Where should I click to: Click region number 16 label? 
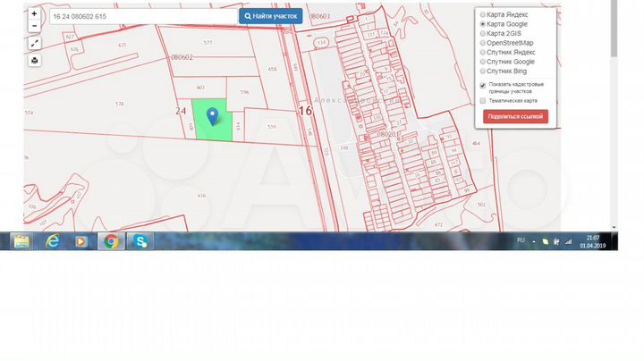tap(305, 111)
